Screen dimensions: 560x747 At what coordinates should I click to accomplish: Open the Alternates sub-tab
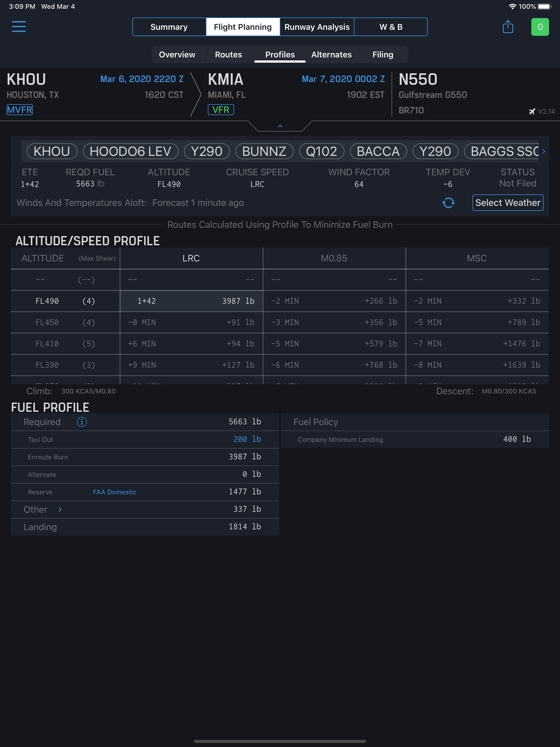(331, 55)
